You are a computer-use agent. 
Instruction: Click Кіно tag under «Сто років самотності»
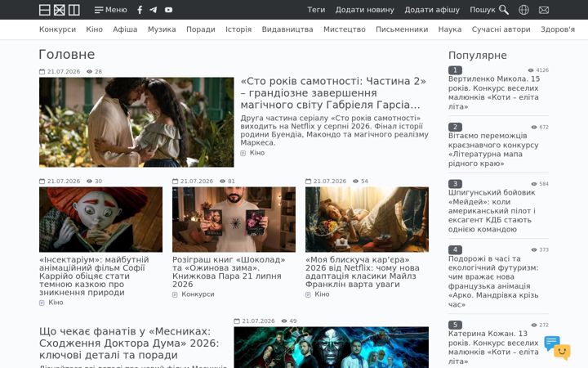pos(257,153)
